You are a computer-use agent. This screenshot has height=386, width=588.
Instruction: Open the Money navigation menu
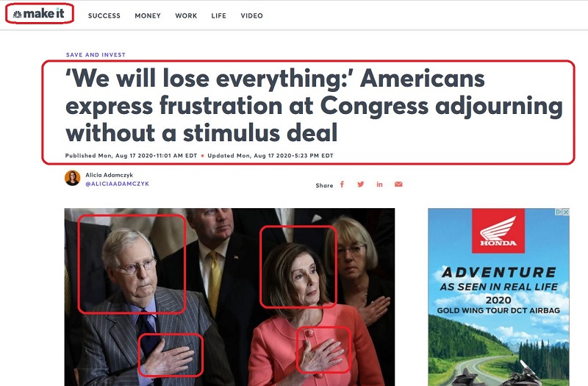148,15
